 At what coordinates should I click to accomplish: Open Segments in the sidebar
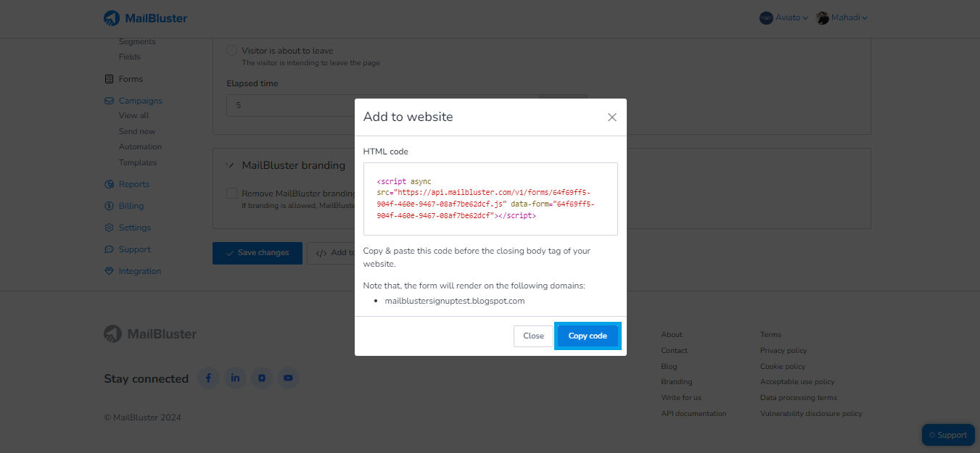[137, 41]
